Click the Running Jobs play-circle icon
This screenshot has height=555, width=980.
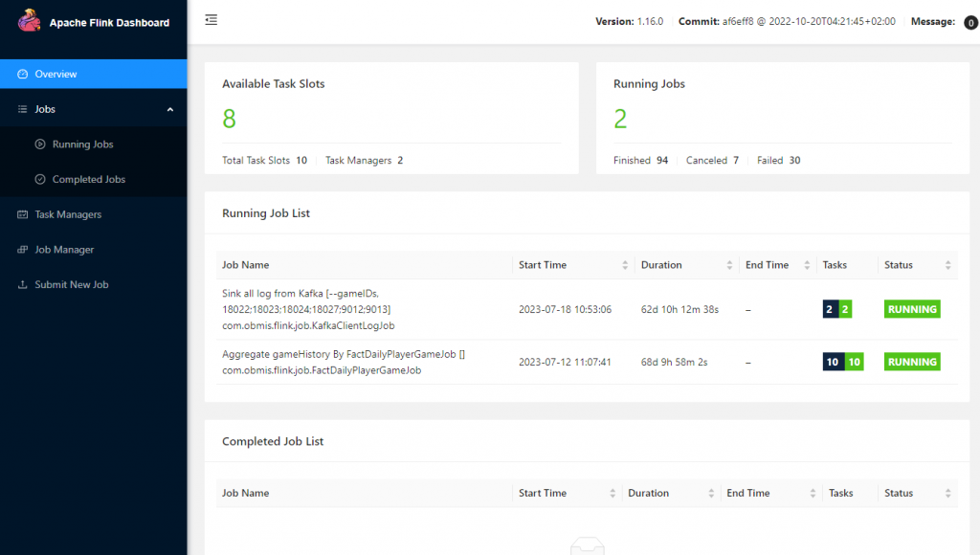40,144
